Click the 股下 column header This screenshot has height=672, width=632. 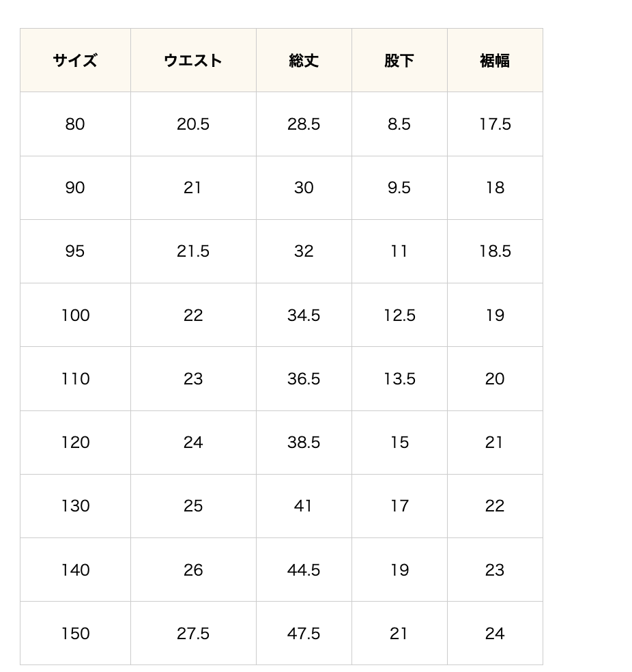click(x=399, y=61)
